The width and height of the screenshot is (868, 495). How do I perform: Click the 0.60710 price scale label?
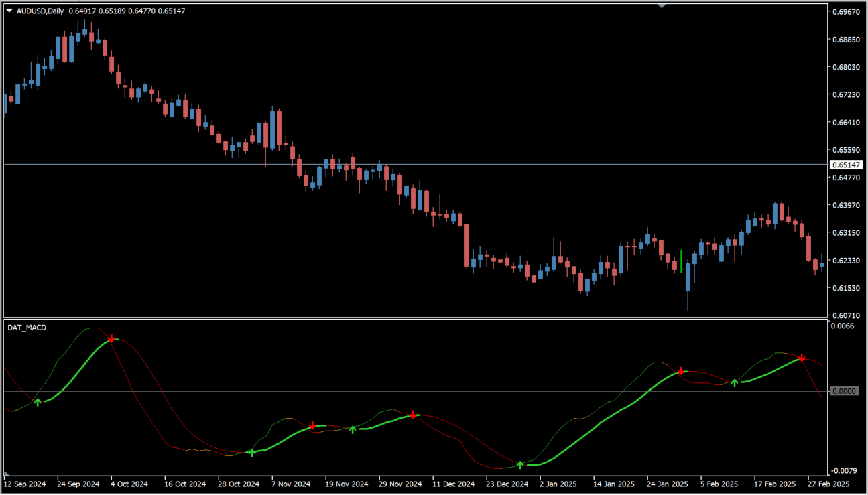pos(847,315)
